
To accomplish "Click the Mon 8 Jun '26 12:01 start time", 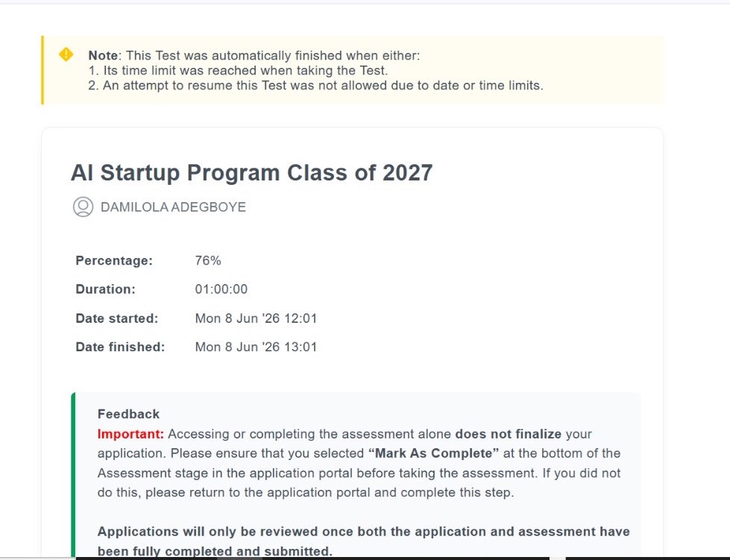I will tap(256, 318).
